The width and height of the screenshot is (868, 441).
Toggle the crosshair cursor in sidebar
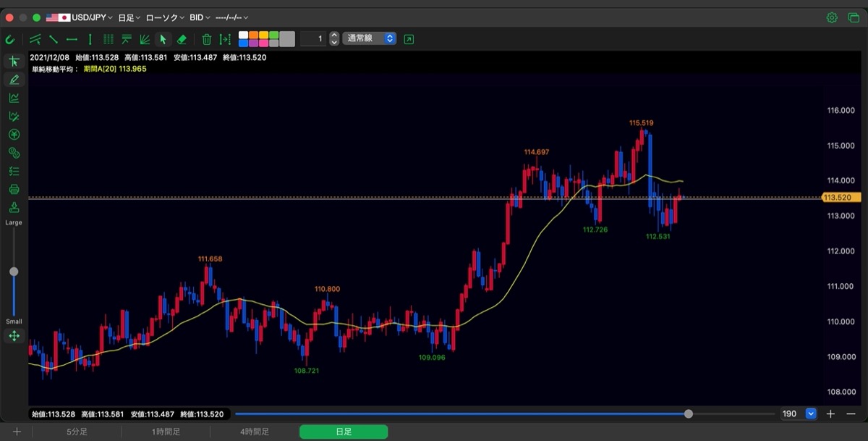pyautogui.click(x=14, y=61)
